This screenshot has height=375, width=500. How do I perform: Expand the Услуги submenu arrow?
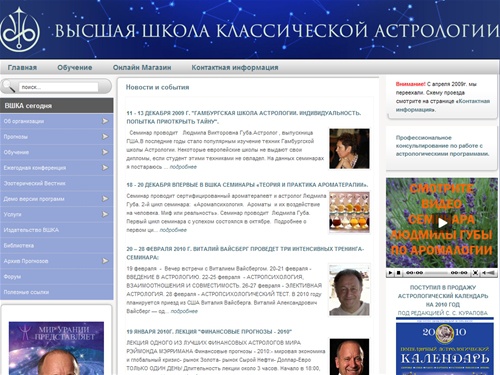click(x=105, y=214)
